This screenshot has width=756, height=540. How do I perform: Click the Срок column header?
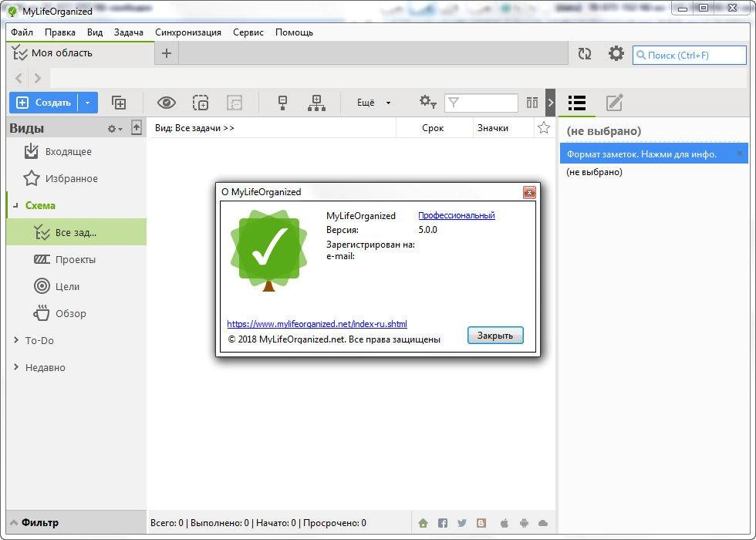pos(433,128)
